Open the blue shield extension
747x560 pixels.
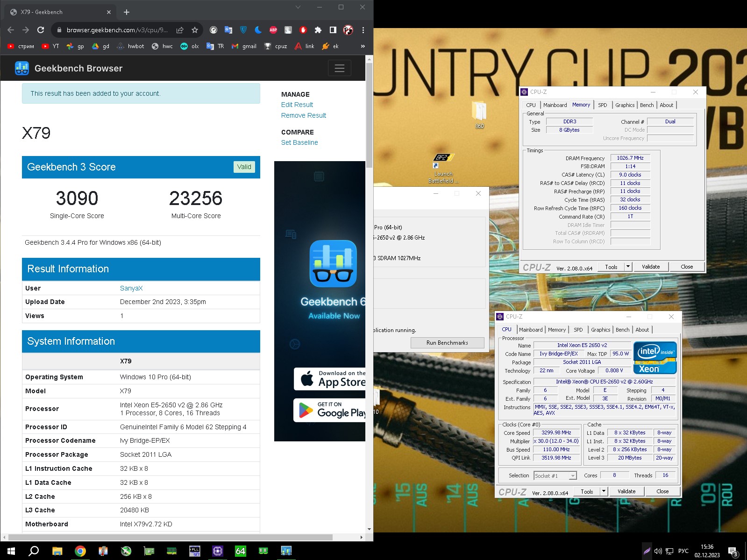(x=243, y=30)
